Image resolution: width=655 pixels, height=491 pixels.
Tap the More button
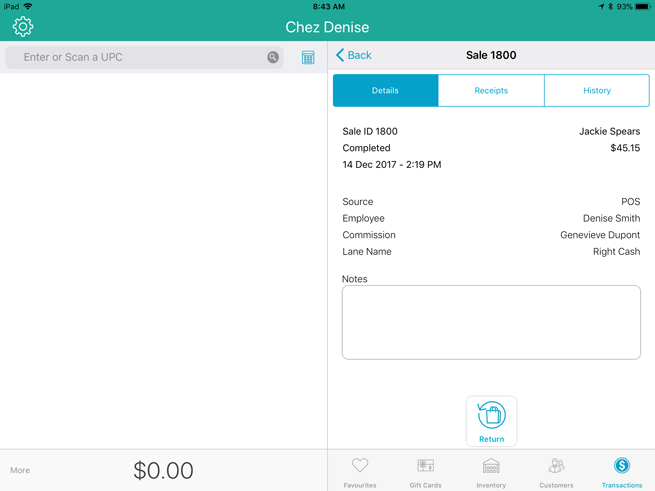click(x=20, y=470)
